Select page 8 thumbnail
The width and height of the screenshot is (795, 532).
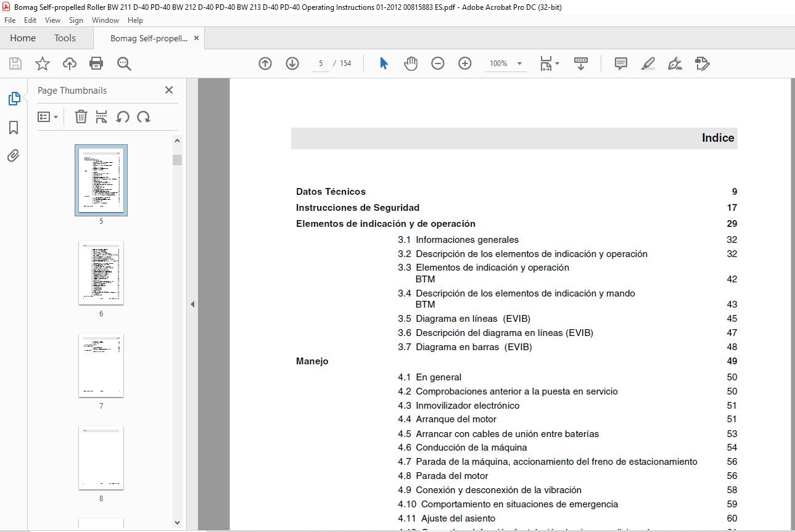tap(101, 457)
